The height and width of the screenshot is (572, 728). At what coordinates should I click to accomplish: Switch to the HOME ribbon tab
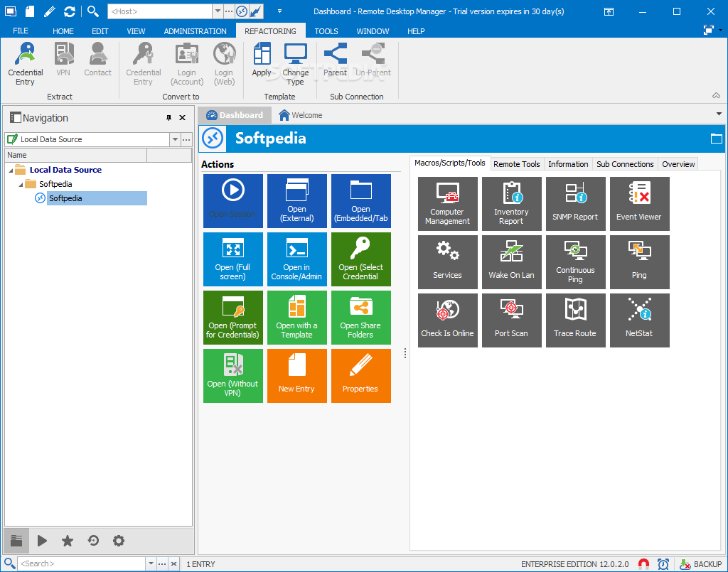coord(63,31)
